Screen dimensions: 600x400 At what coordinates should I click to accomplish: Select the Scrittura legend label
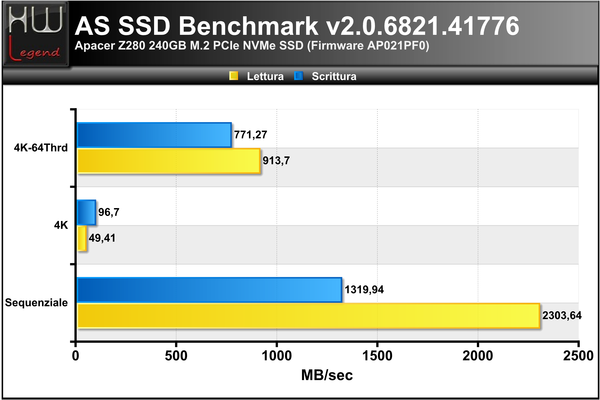click(x=334, y=76)
